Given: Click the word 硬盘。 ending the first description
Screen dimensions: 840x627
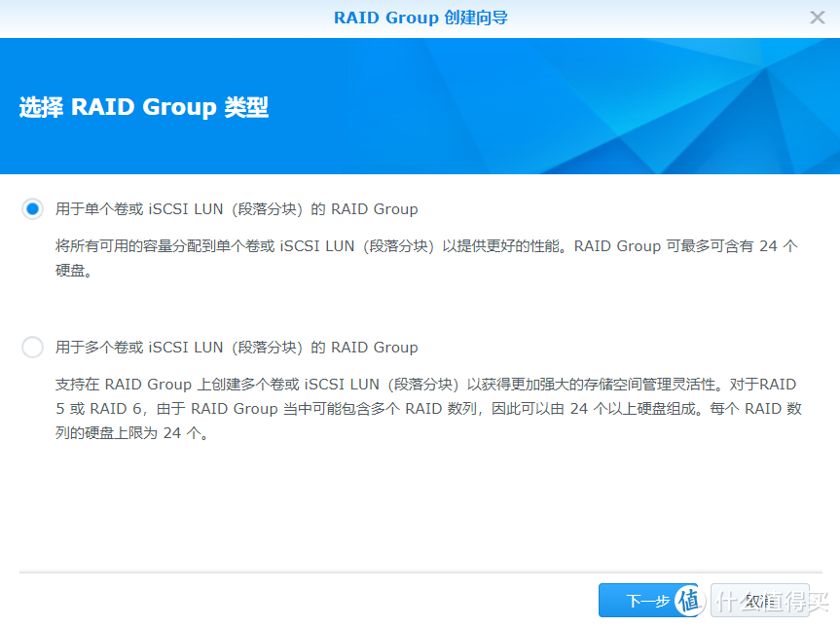Looking at the screenshot, I should click(x=74, y=273).
